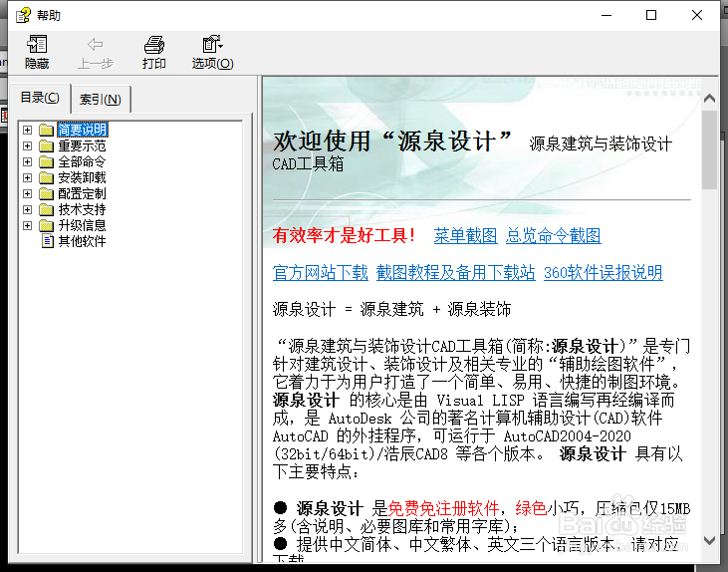Viewport: 728px width, 572px height.
Task: Click the folder icon beside 安装卸载
Action: [x=46, y=177]
